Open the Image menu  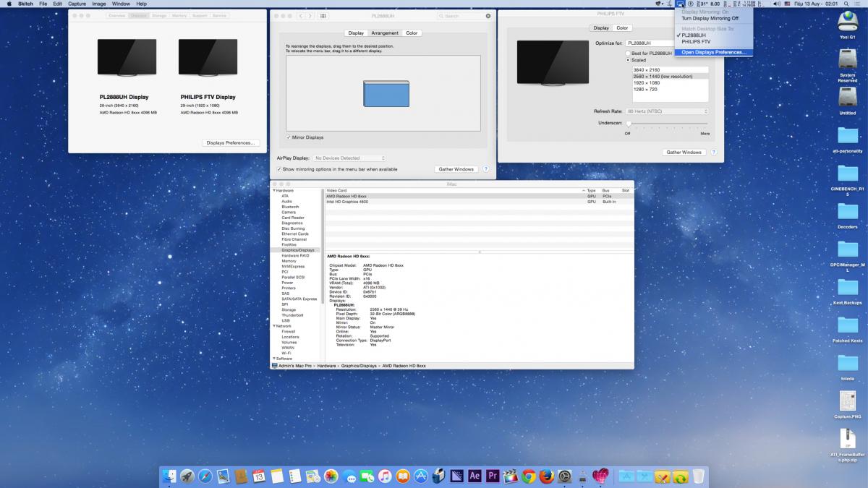click(x=99, y=4)
